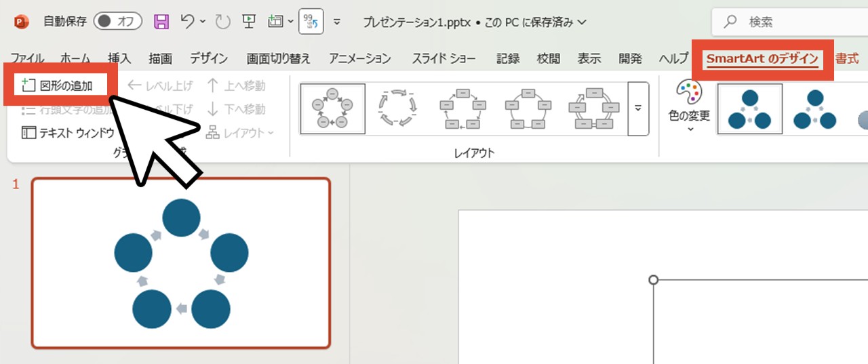Click the 検索 search box
Viewport: 868px width, 364px height.
pyautogui.click(x=790, y=22)
